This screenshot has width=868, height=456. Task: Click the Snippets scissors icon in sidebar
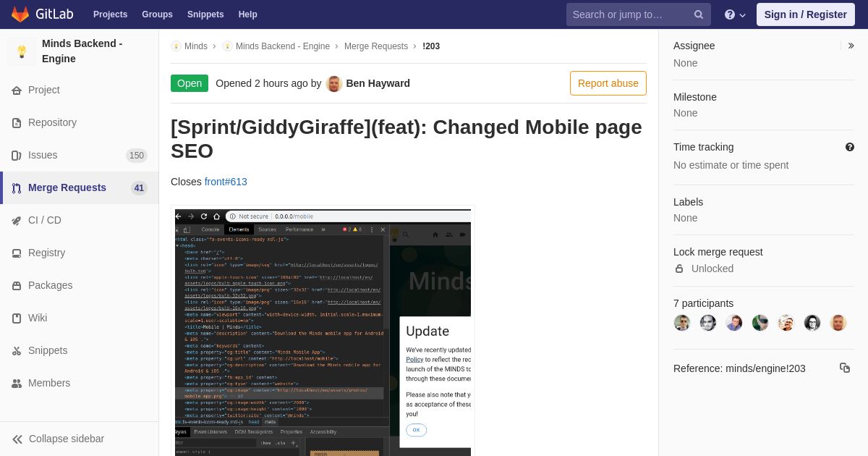[x=17, y=351]
